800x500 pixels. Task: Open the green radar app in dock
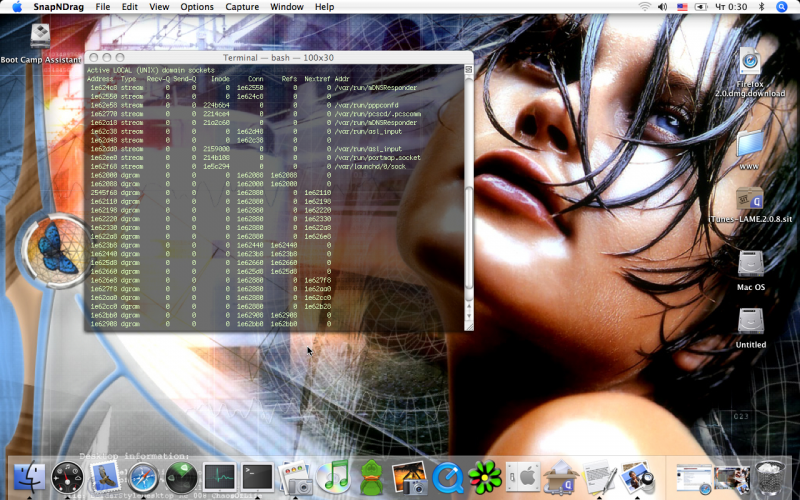[181, 478]
